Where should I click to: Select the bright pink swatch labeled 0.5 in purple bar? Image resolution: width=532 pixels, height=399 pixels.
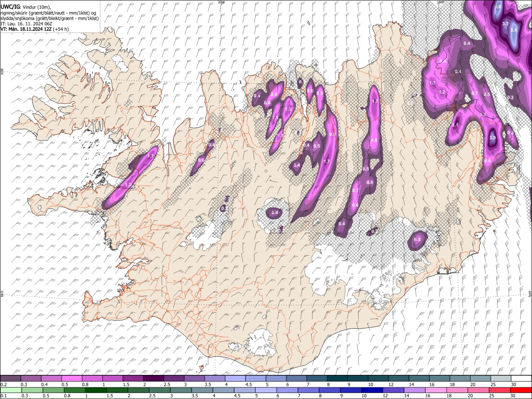coord(72,378)
